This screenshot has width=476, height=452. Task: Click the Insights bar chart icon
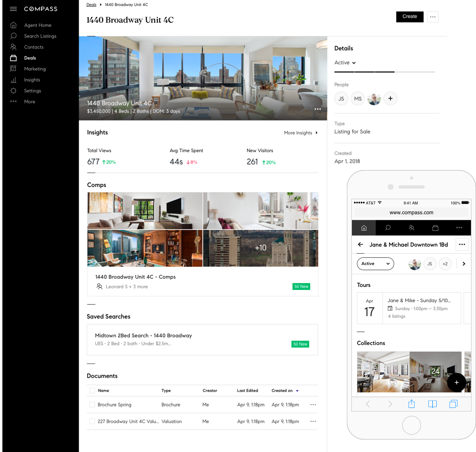(x=13, y=80)
